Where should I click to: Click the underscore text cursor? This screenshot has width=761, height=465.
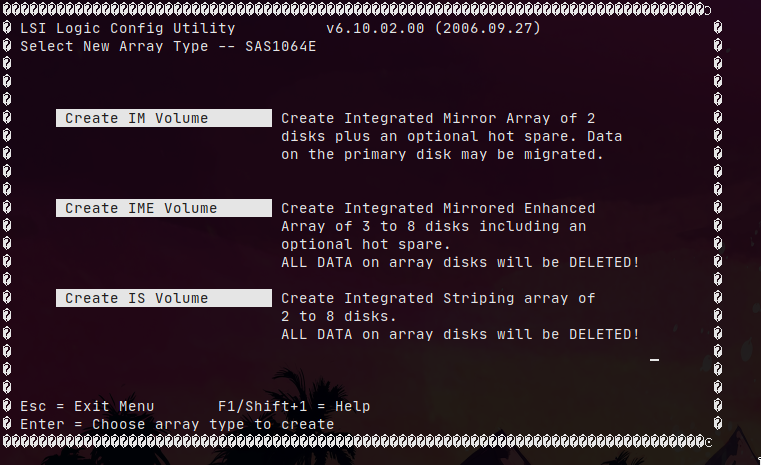(655, 358)
